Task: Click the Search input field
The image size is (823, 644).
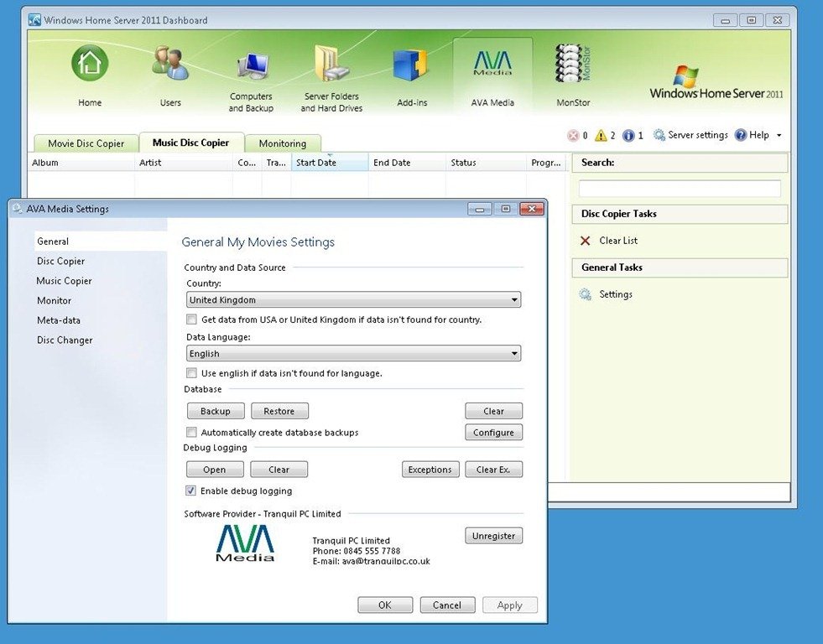Action: coord(680,189)
